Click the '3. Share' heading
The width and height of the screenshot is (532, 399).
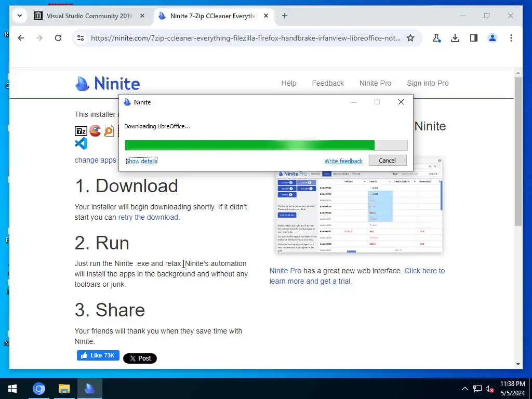coord(110,310)
